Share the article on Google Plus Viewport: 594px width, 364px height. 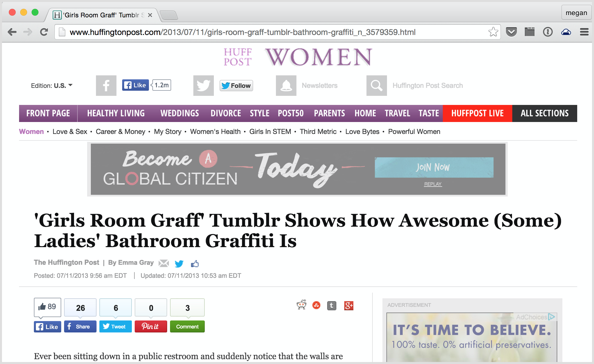[349, 306]
